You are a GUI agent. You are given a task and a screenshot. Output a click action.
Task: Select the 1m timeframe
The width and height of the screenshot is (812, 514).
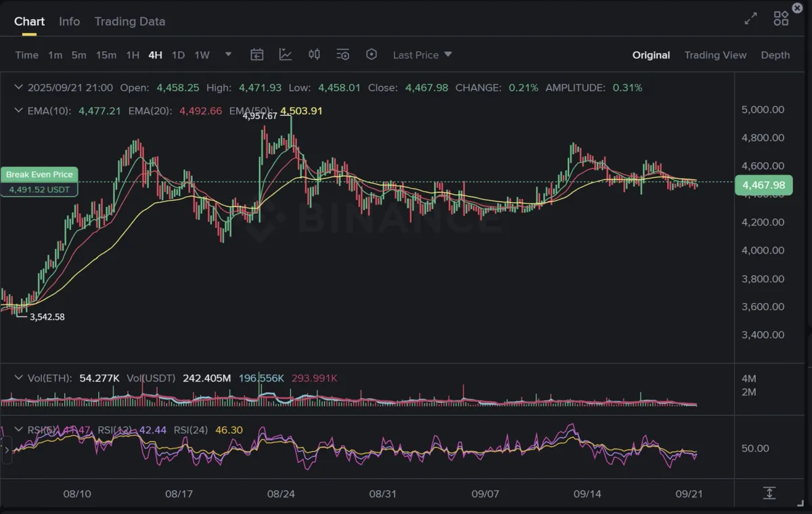pos(55,55)
